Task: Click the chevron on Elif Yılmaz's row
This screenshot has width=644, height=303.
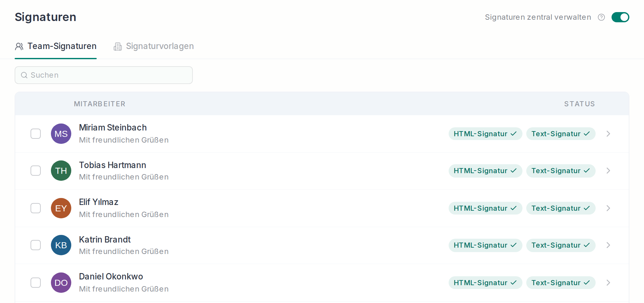Action: [608, 208]
